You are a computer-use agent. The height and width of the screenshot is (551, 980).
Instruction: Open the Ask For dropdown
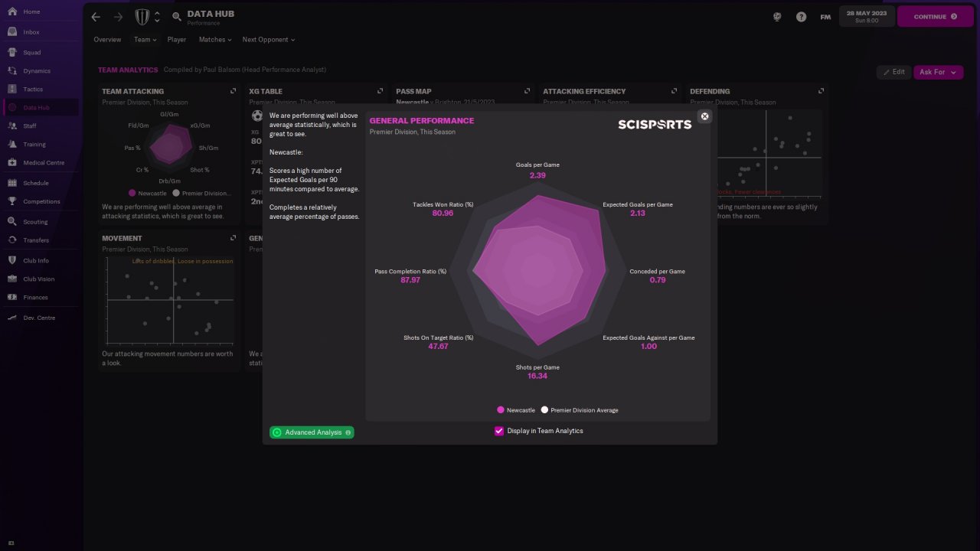[938, 72]
